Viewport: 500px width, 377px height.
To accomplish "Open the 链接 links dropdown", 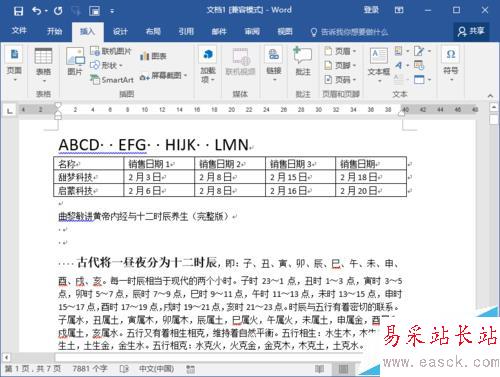I will click(x=274, y=65).
